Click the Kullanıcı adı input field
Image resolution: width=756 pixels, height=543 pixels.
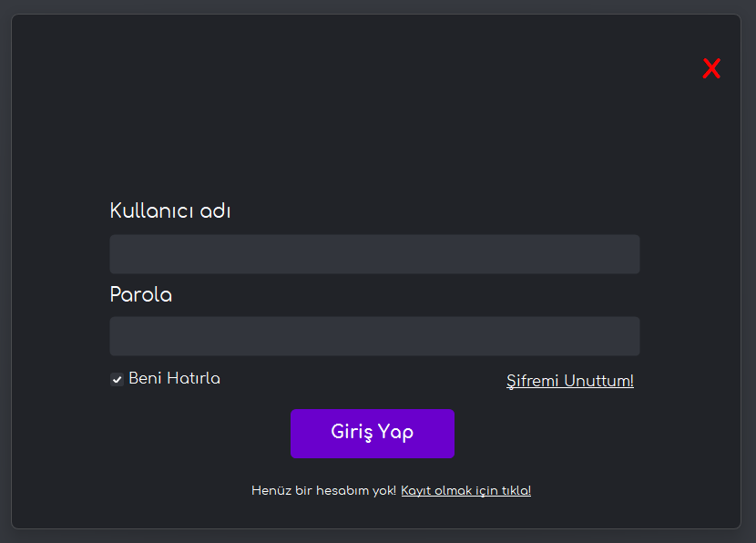click(374, 254)
